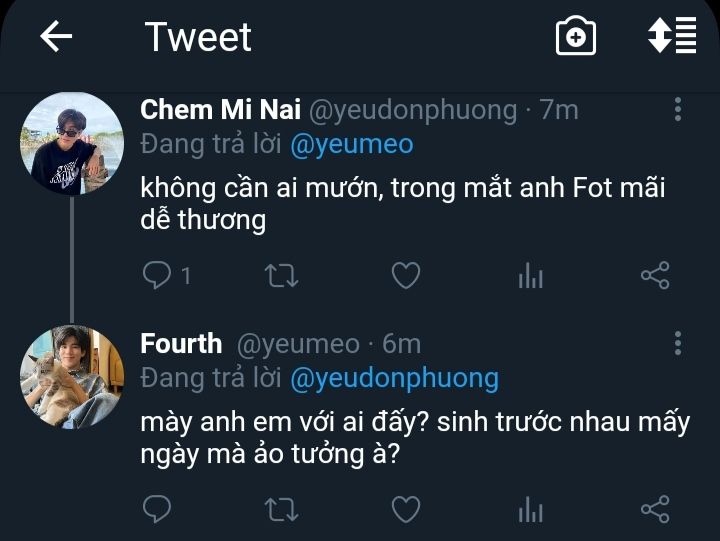
Task: Open Chem Mi Nai's profile picture
Action: [72, 144]
